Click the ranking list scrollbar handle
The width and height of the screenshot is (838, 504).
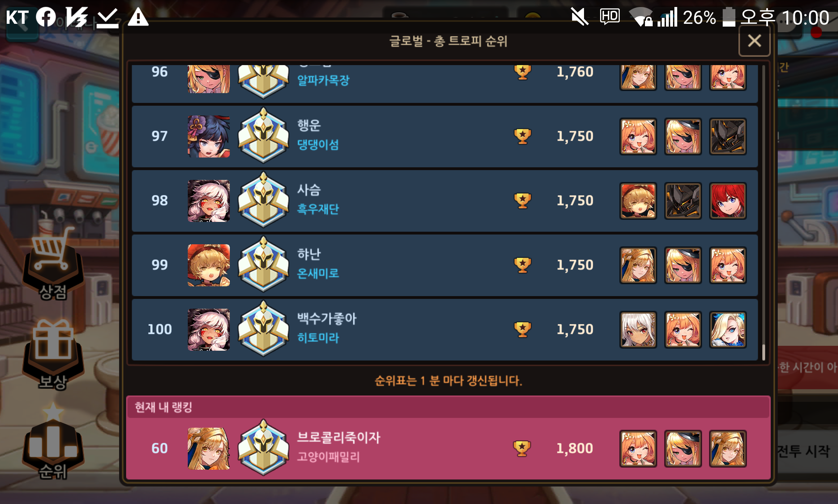point(763,352)
